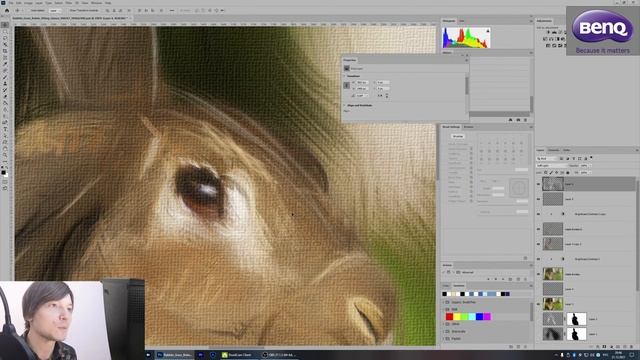This screenshot has width=640, height=360.
Task: Toggle dialog on/off for the action set
Action: pos(449,272)
